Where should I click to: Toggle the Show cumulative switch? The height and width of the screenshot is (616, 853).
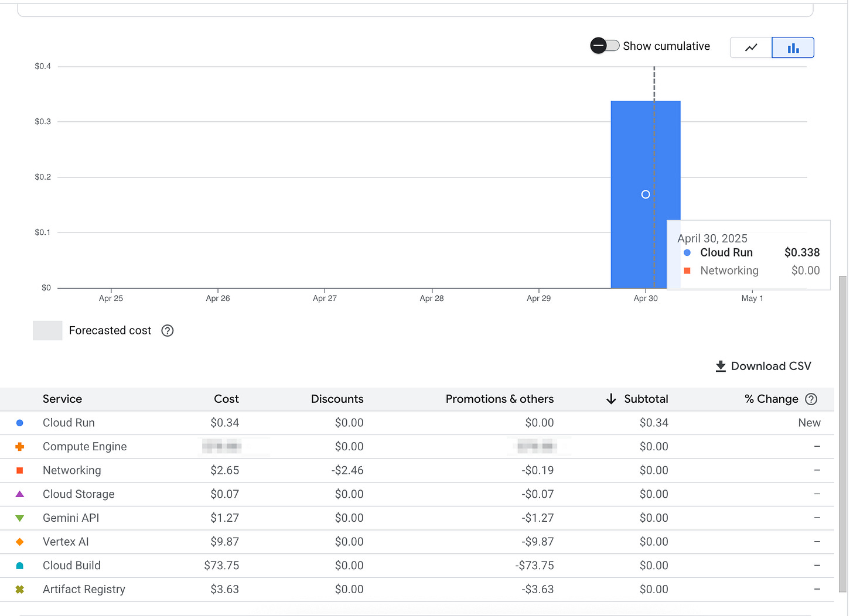tap(605, 46)
